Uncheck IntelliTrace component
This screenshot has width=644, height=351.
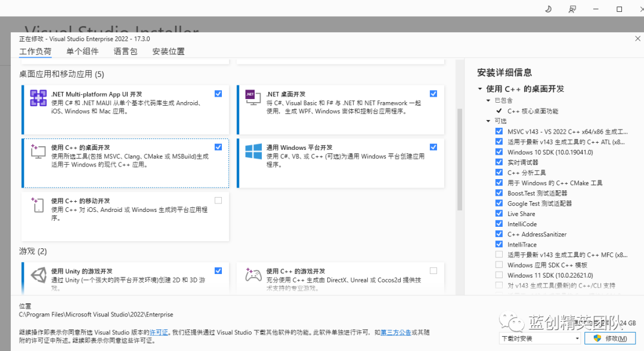[x=499, y=245]
